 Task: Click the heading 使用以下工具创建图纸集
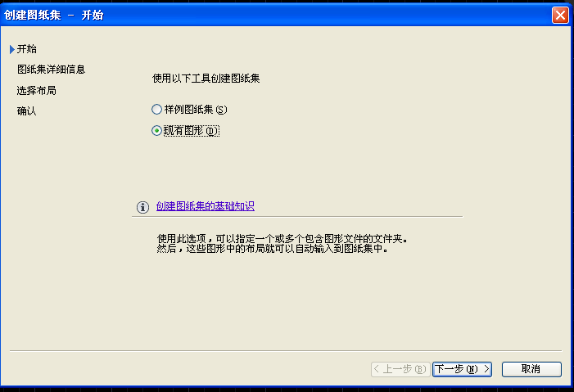click(212, 79)
